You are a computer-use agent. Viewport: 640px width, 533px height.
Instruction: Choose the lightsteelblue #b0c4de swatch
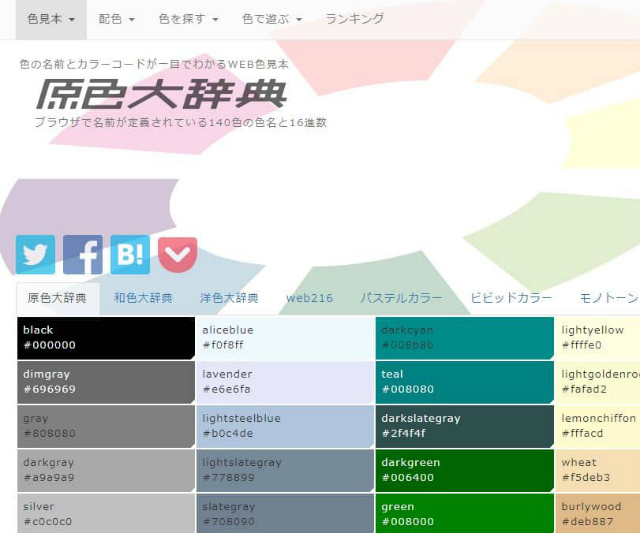click(x=284, y=426)
